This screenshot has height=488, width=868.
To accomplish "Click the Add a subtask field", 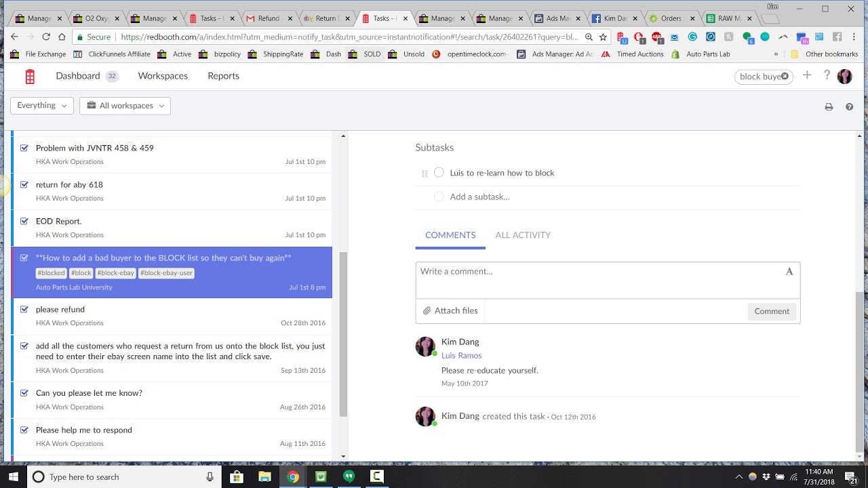I will (x=479, y=197).
